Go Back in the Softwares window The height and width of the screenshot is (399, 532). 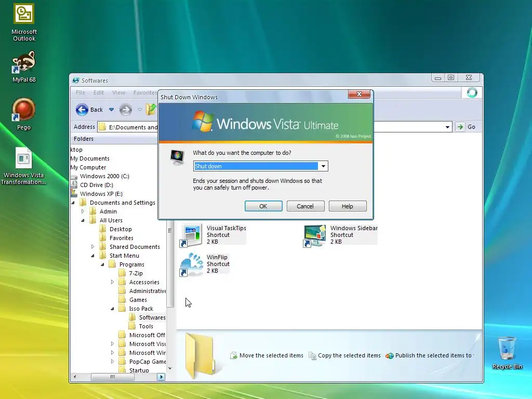coord(89,110)
